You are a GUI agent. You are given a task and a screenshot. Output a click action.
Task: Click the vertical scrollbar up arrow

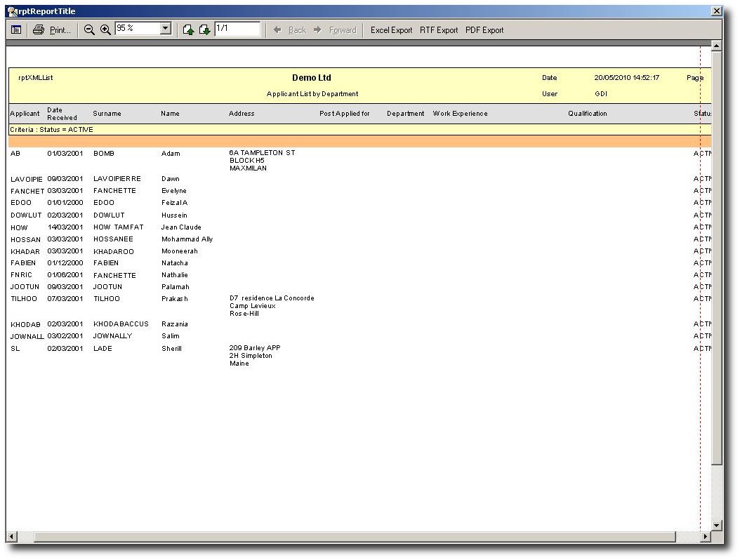pyautogui.click(x=716, y=46)
